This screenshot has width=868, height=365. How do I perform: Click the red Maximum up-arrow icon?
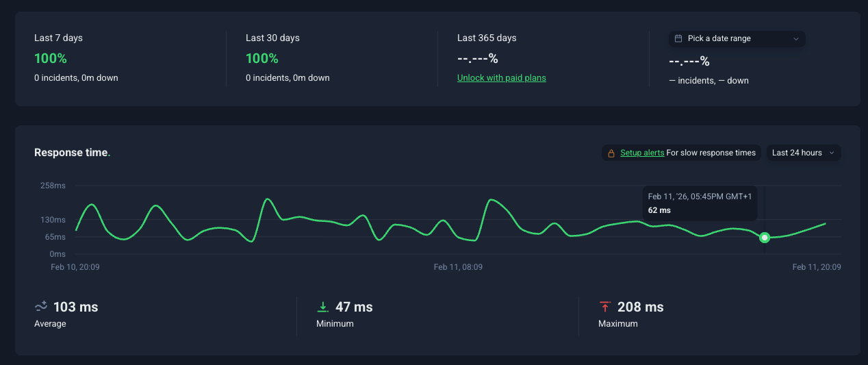(x=604, y=307)
